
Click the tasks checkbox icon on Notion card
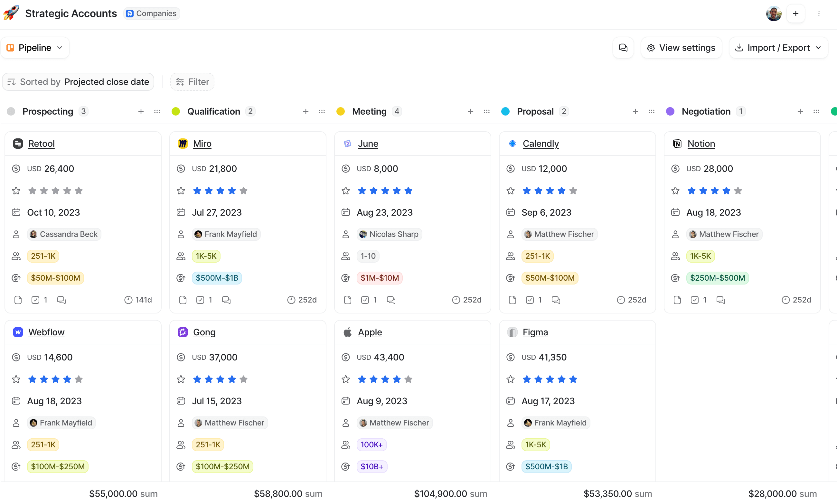[694, 300]
